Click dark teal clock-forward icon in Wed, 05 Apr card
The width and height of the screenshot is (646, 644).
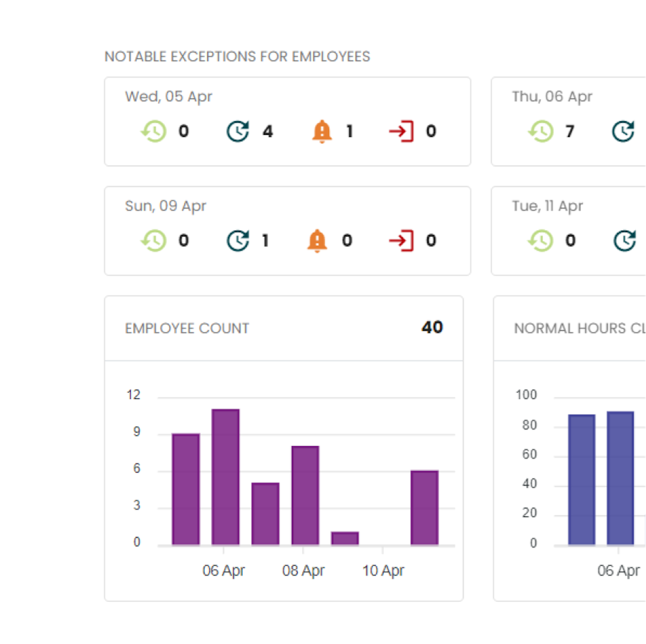[x=238, y=131]
